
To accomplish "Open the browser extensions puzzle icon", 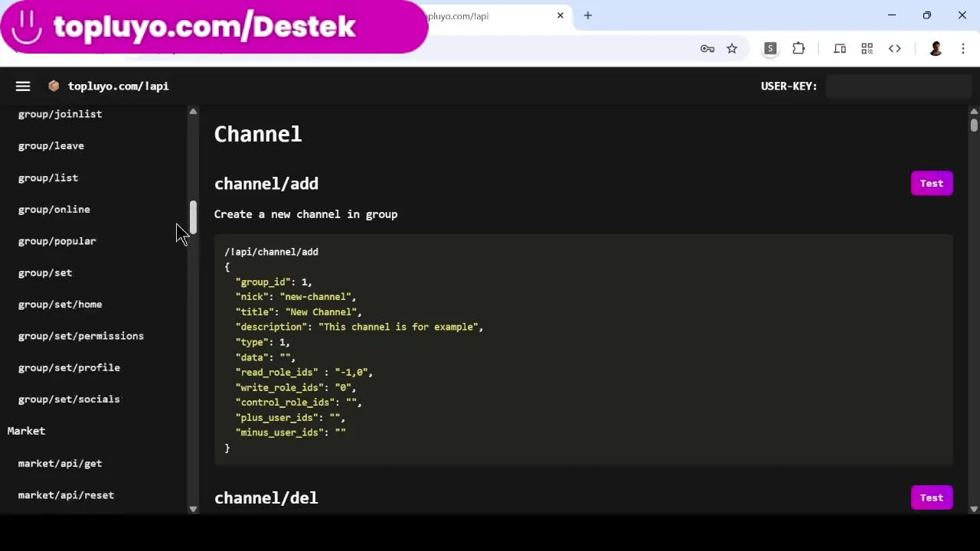I will click(x=799, y=49).
